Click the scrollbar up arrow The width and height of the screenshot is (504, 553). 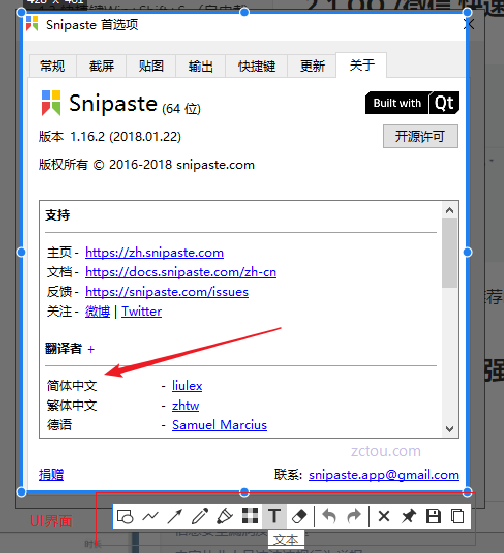[449, 210]
